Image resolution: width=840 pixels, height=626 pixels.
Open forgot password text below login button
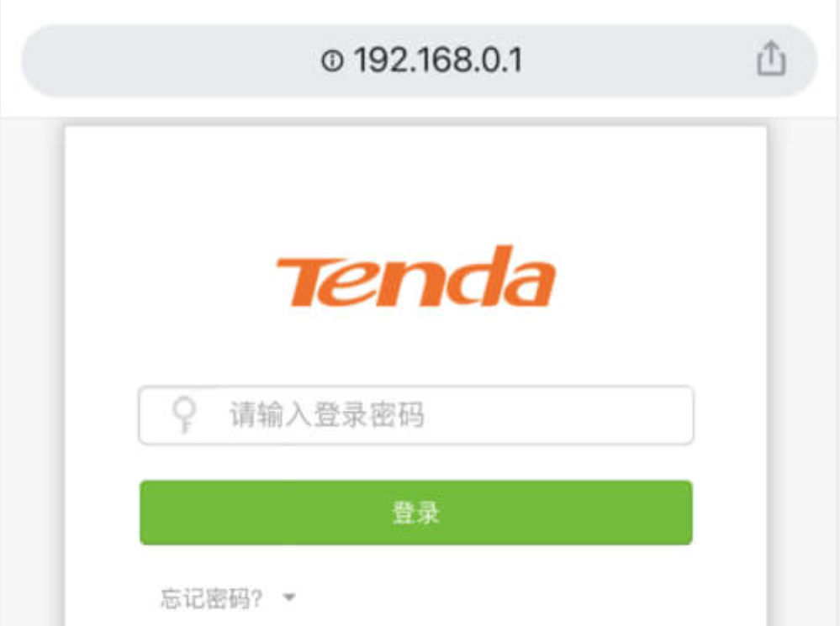[212, 598]
